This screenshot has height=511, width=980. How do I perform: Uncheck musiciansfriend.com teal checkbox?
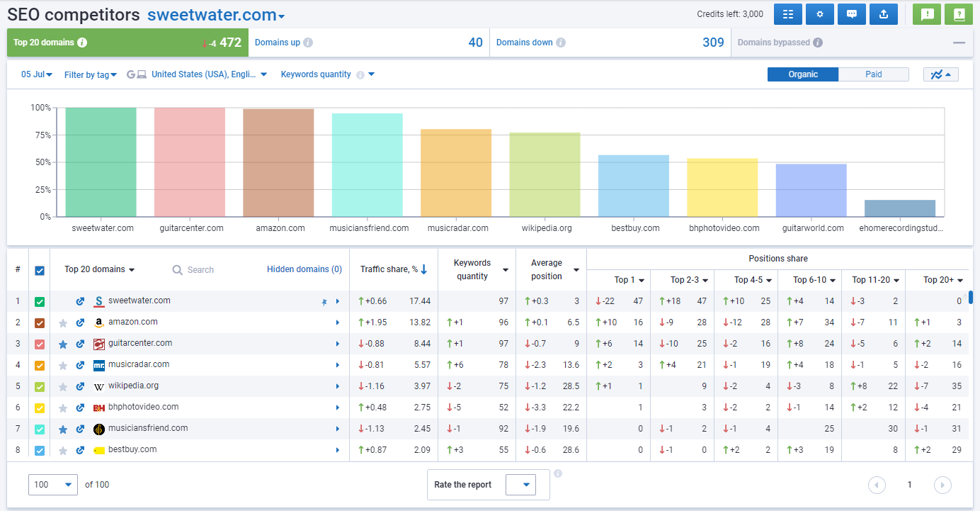click(x=40, y=429)
